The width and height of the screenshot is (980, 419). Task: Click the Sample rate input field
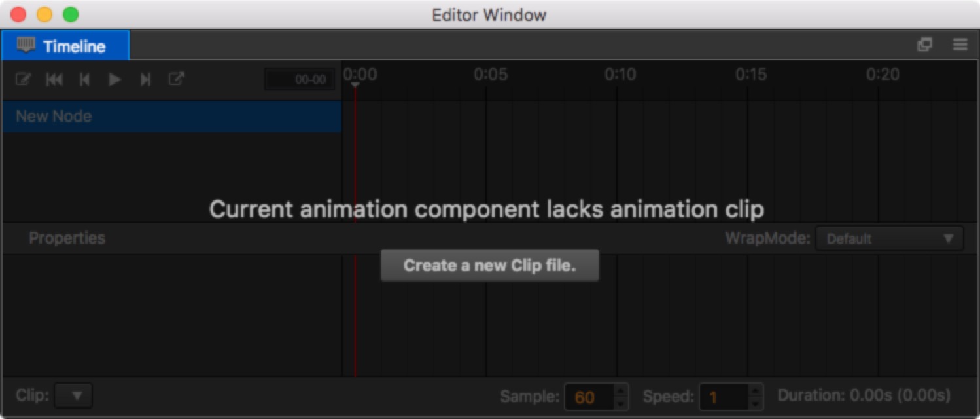(590, 397)
